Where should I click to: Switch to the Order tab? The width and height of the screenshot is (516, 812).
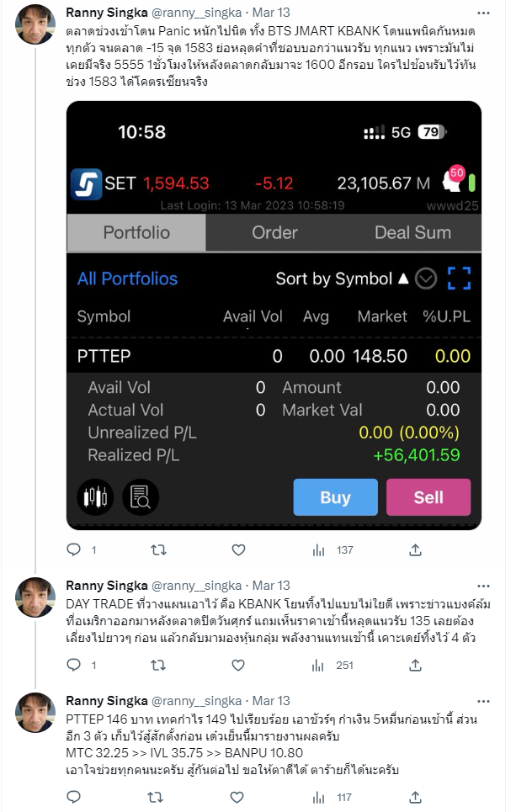coord(274,232)
